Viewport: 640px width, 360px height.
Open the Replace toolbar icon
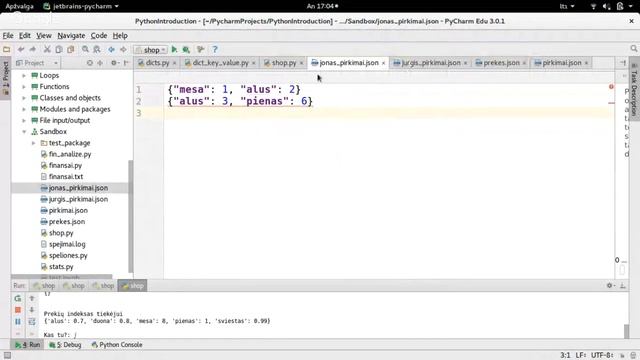point(97,49)
